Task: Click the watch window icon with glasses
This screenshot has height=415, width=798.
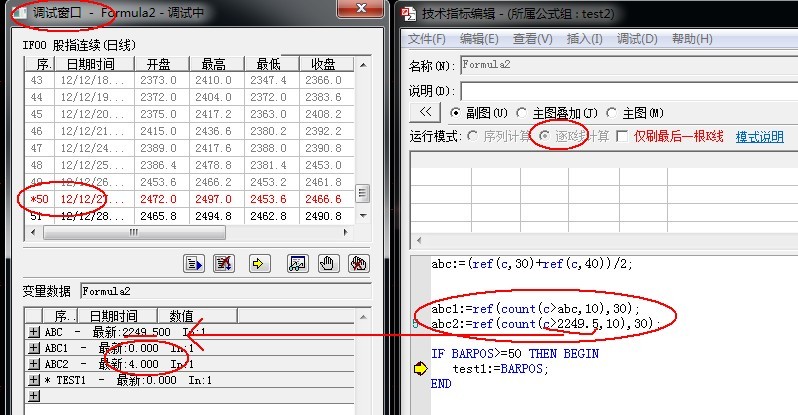Action: pyautogui.click(x=298, y=263)
